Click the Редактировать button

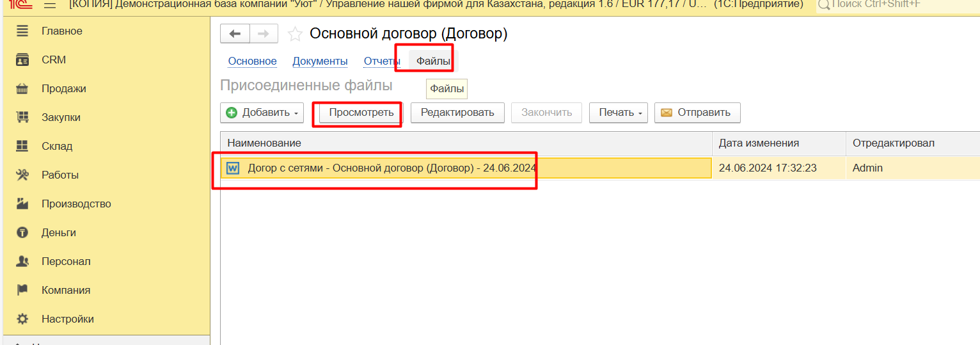[x=457, y=113]
